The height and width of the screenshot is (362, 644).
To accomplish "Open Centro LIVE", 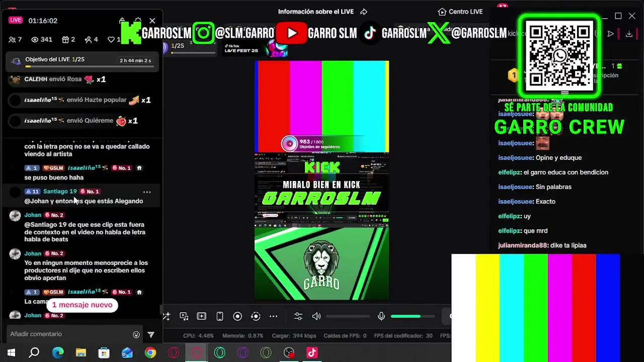I will click(x=460, y=12).
